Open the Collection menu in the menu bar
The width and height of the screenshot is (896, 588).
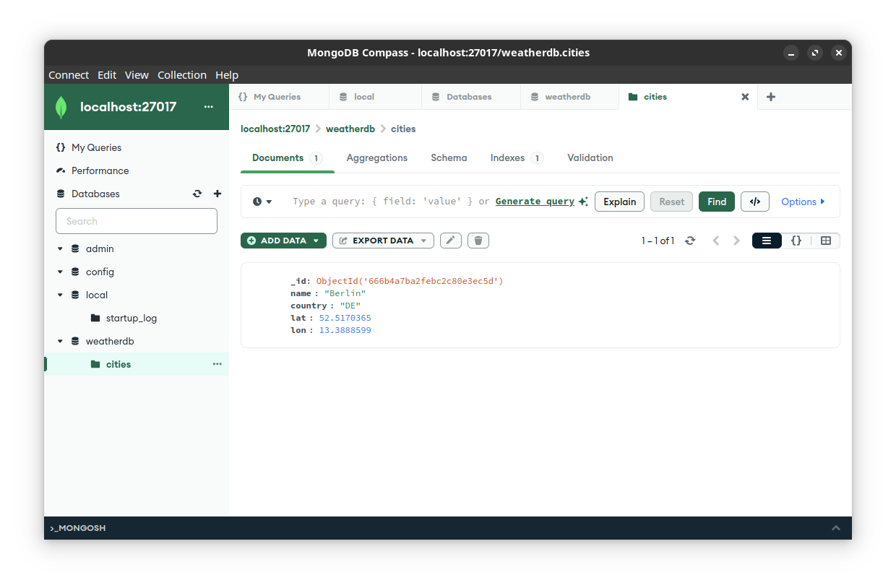(x=181, y=74)
